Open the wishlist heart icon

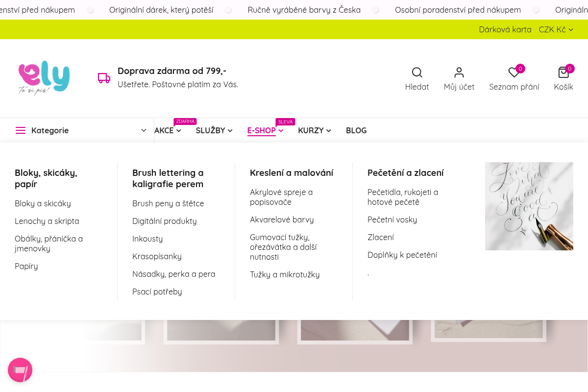pyautogui.click(x=514, y=73)
